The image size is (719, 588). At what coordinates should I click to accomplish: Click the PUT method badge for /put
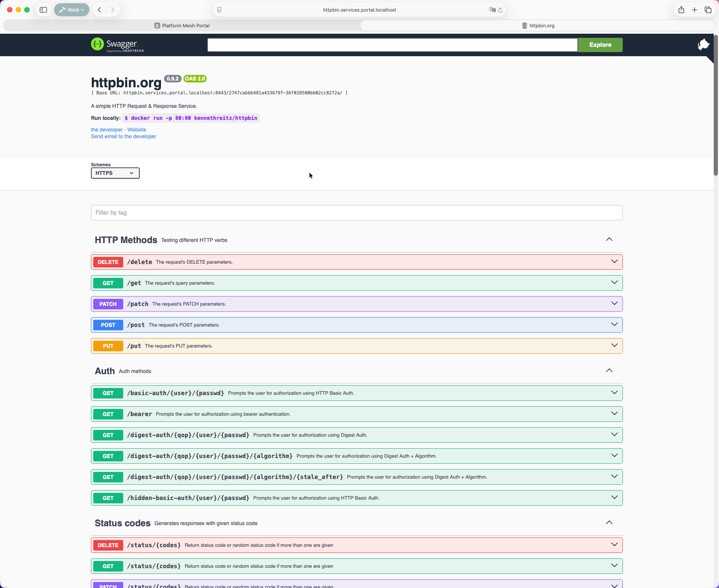(x=108, y=346)
